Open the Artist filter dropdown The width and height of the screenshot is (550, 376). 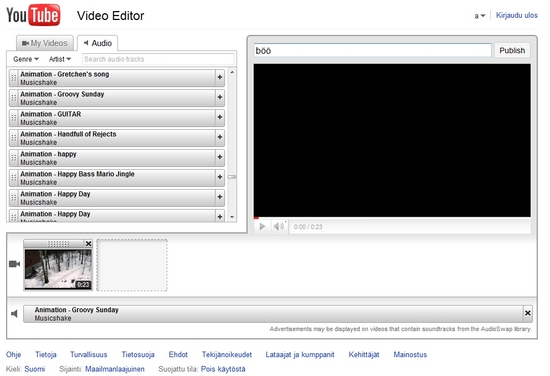(x=60, y=59)
